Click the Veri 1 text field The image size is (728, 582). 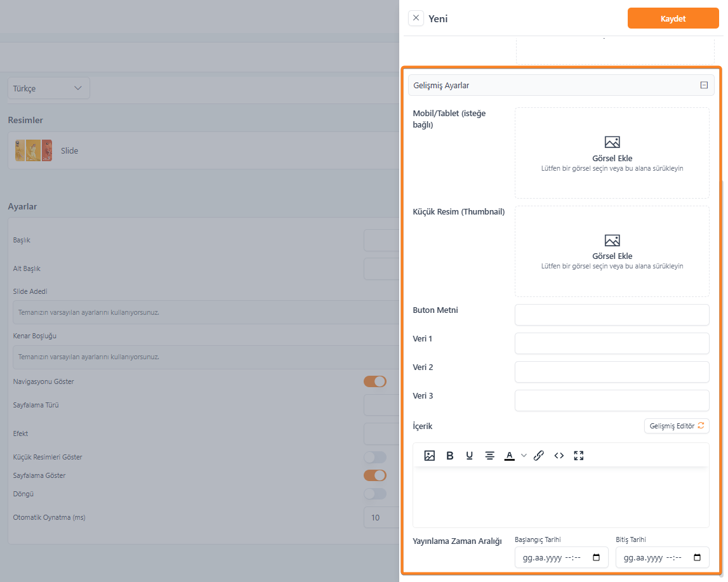pyautogui.click(x=612, y=343)
